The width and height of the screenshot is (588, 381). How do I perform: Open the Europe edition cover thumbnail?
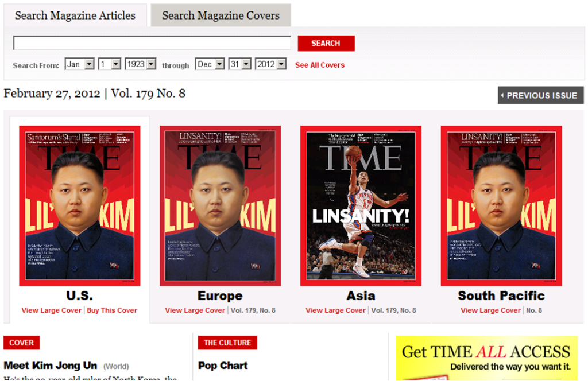(220, 205)
